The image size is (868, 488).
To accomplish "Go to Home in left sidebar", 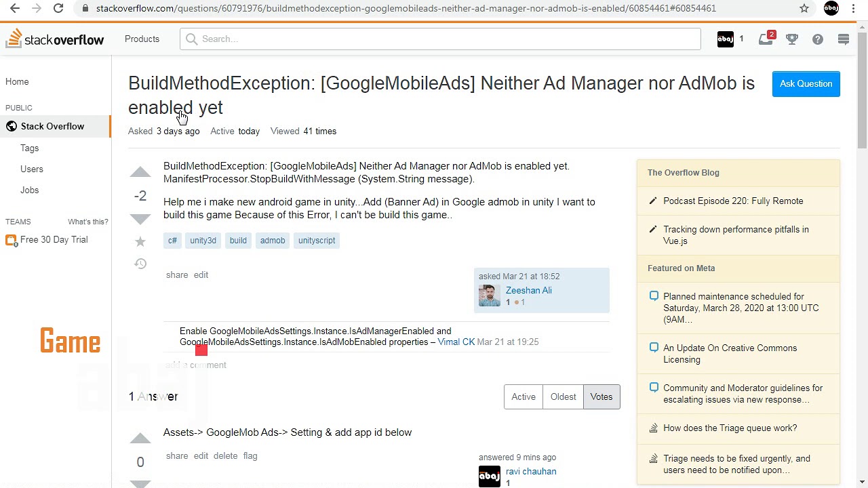I will [x=17, y=81].
